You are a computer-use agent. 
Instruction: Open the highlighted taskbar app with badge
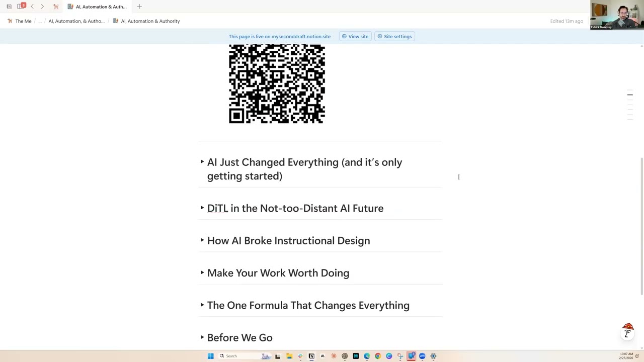[x=411, y=356]
